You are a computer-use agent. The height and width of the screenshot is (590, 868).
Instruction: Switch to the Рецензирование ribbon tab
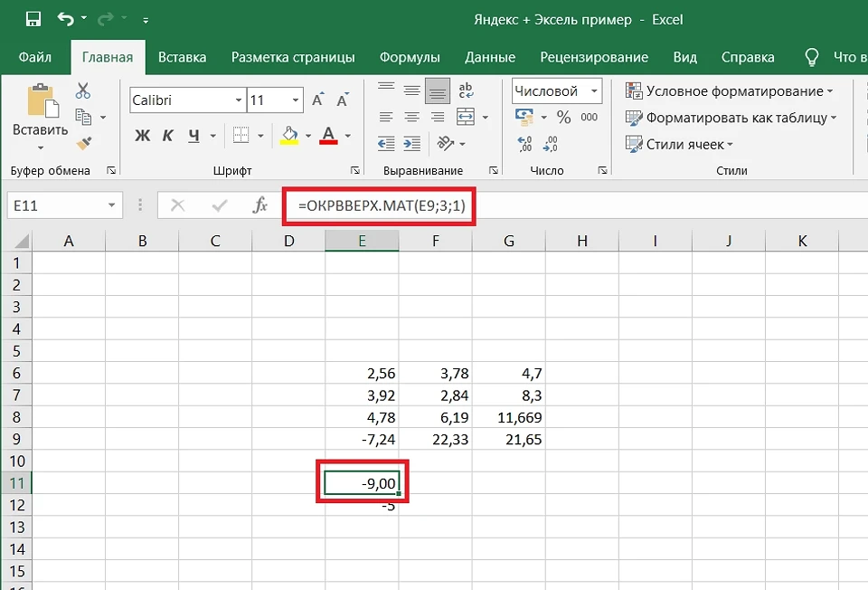[594, 56]
